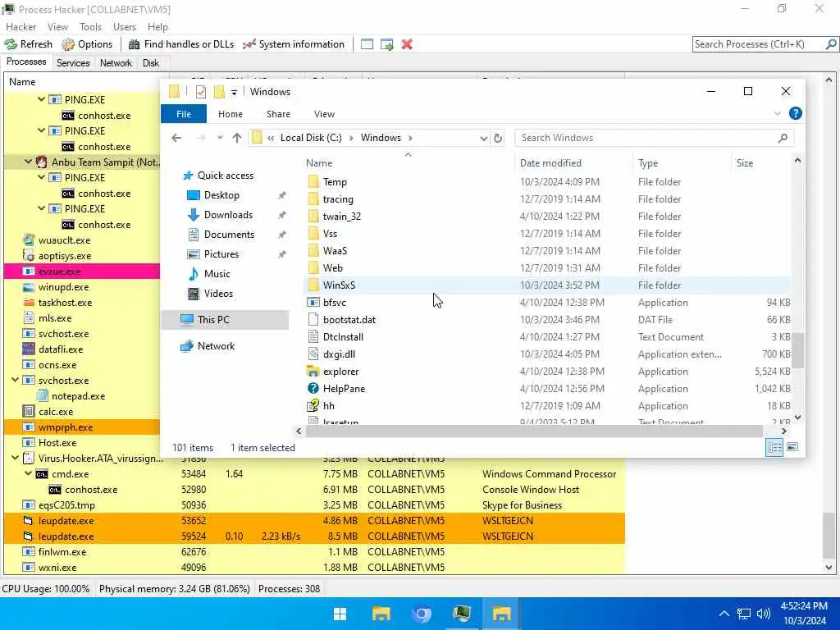This screenshot has height=630, width=840.
Task: Switch to the Network tab
Action: tap(116, 63)
